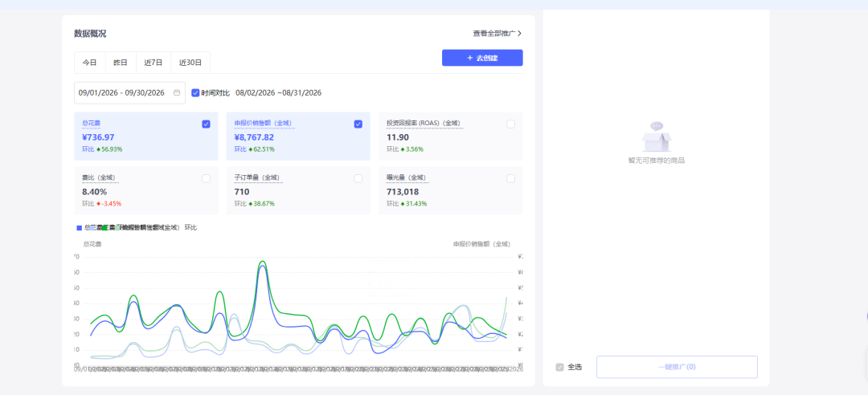Click the 曝光量 value 713,018
Viewport: 868px width, 395px height.
(x=403, y=191)
